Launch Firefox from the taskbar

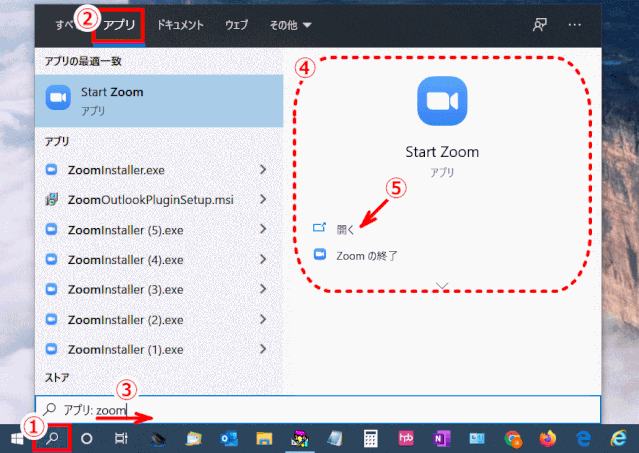(548, 438)
